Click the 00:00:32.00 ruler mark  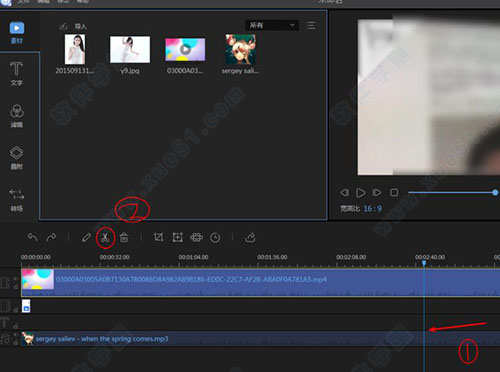coord(114,257)
